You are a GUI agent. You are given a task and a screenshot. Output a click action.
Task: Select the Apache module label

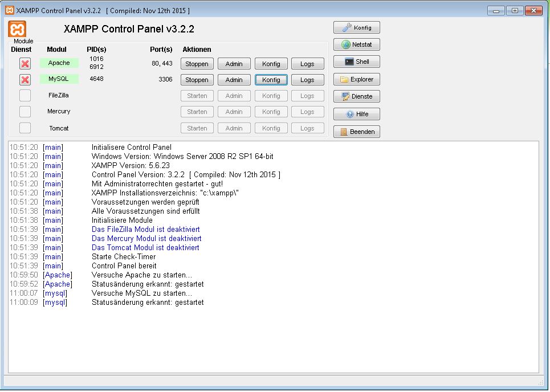coord(59,63)
